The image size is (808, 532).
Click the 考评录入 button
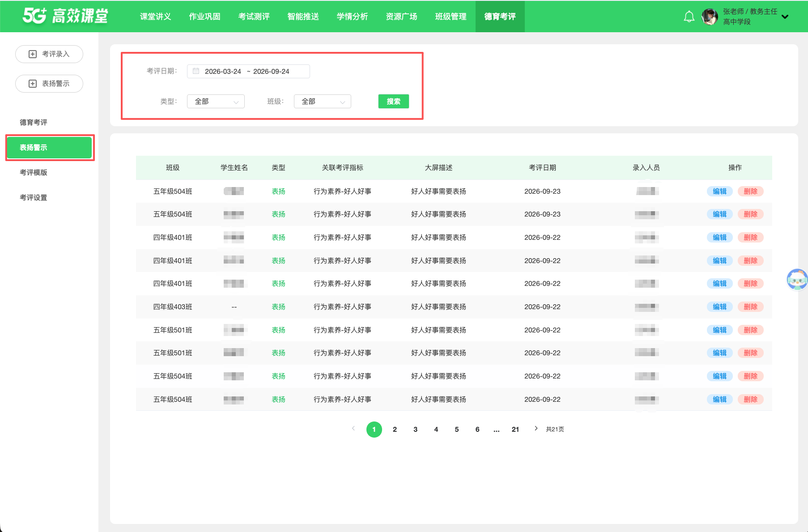[x=49, y=54]
